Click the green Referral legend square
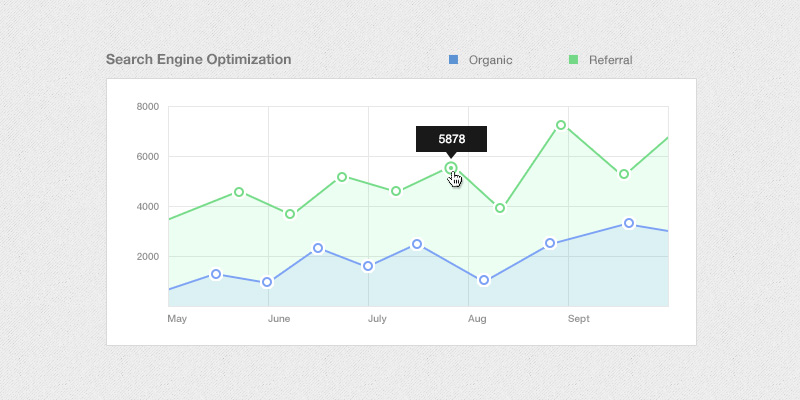800x400 pixels. click(573, 60)
